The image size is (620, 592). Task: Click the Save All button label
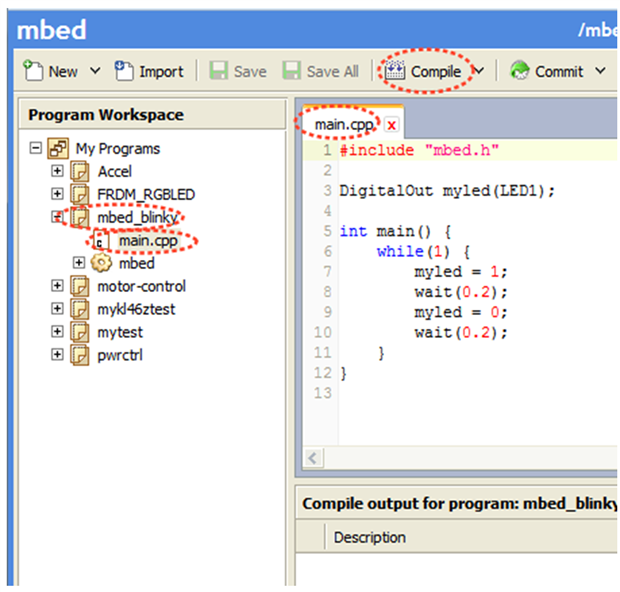click(x=333, y=72)
